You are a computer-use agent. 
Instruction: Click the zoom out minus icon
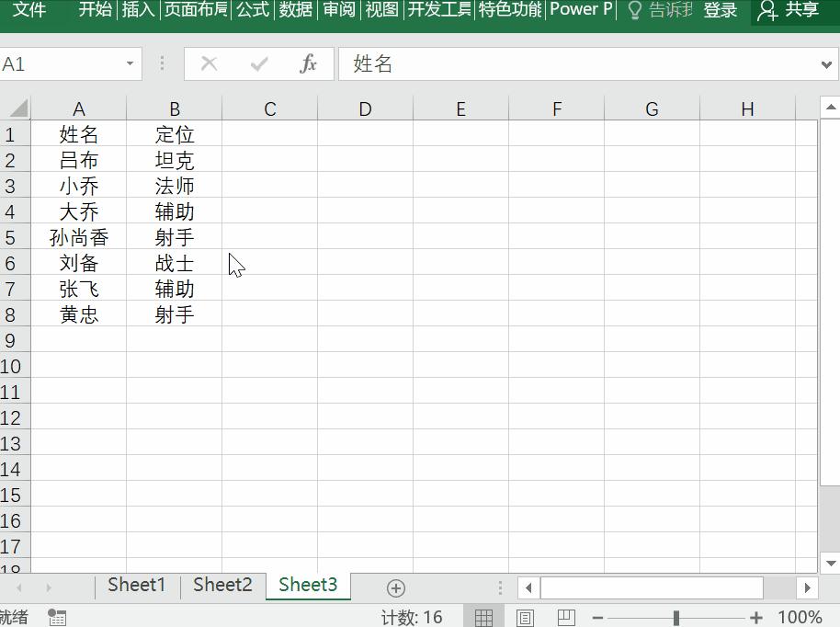[x=598, y=618]
